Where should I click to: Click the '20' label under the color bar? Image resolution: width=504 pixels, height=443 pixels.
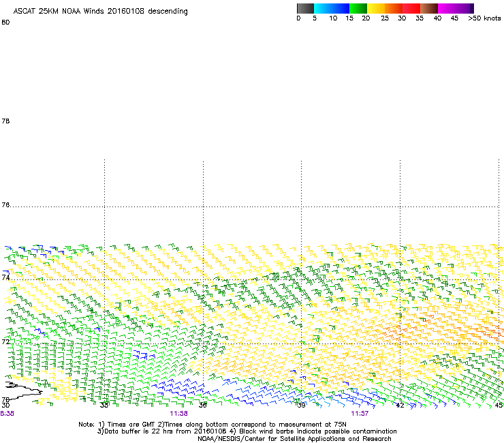[x=366, y=18]
